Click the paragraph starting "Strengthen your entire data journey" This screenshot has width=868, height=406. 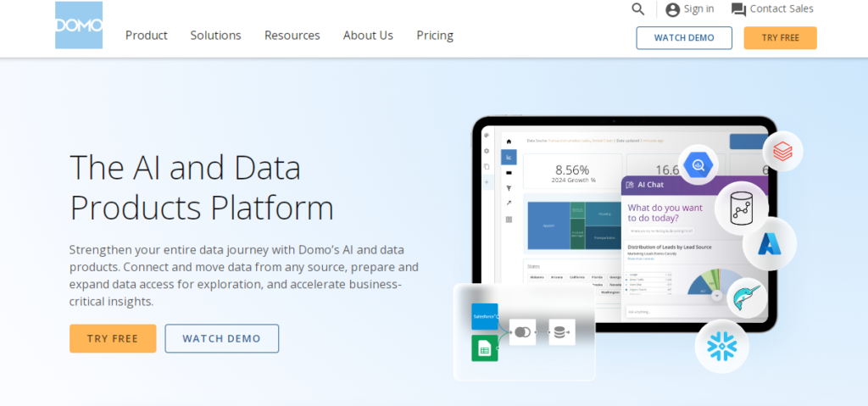pos(243,275)
